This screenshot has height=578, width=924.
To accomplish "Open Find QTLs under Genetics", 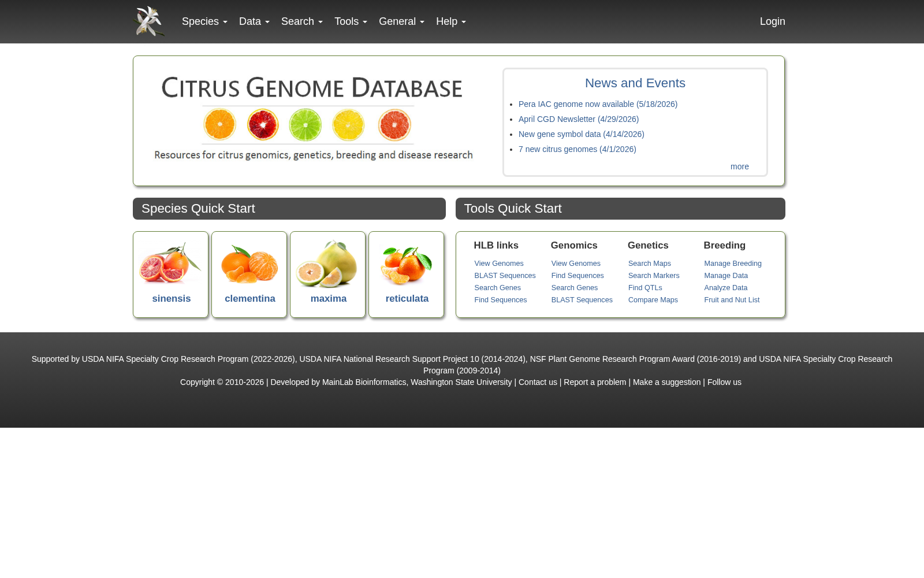I will 645,288.
